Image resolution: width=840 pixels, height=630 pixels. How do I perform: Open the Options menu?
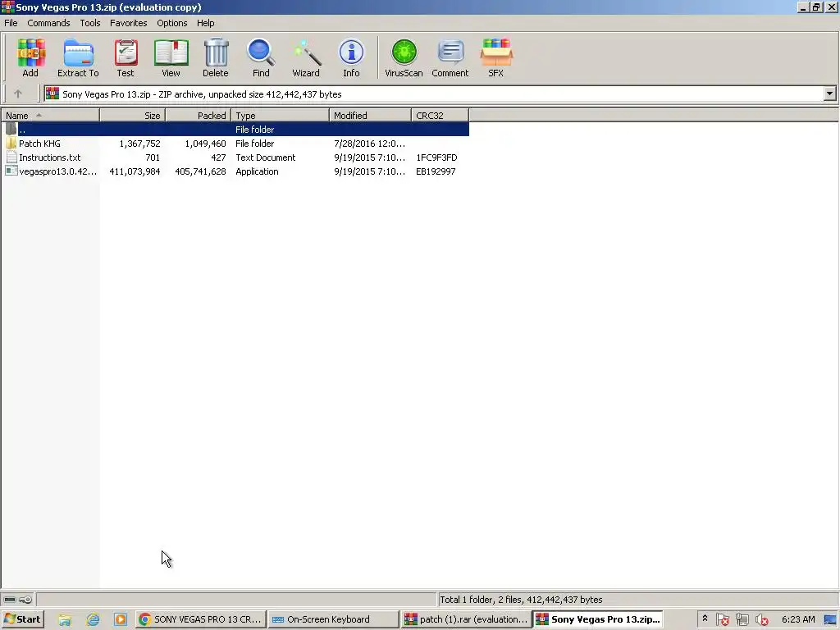point(172,23)
